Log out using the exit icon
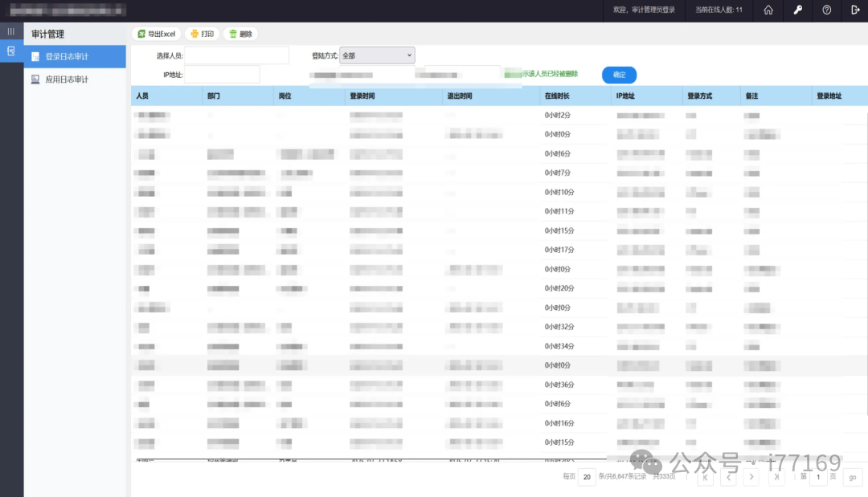The width and height of the screenshot is (868, 497). pyautogui.click(x=854, y=10)
